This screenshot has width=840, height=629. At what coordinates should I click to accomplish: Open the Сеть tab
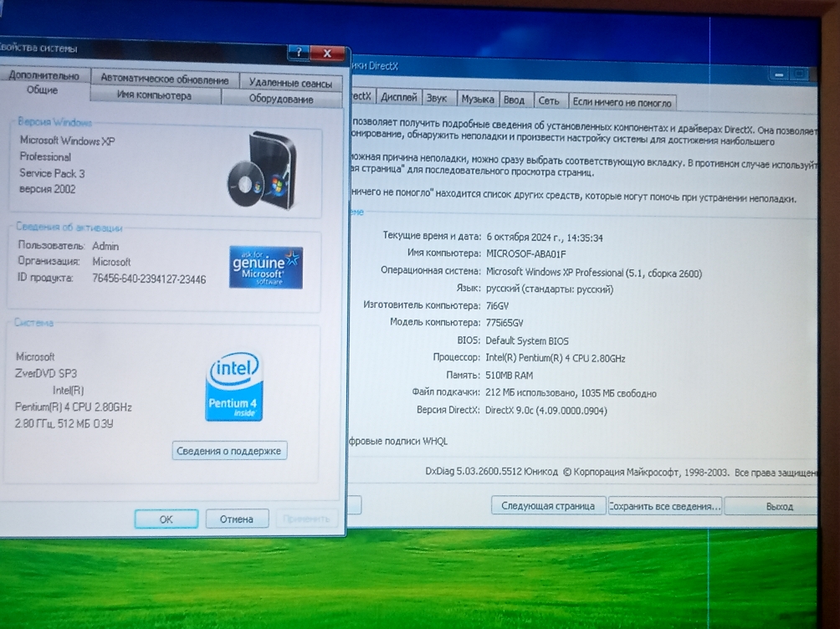549,100
